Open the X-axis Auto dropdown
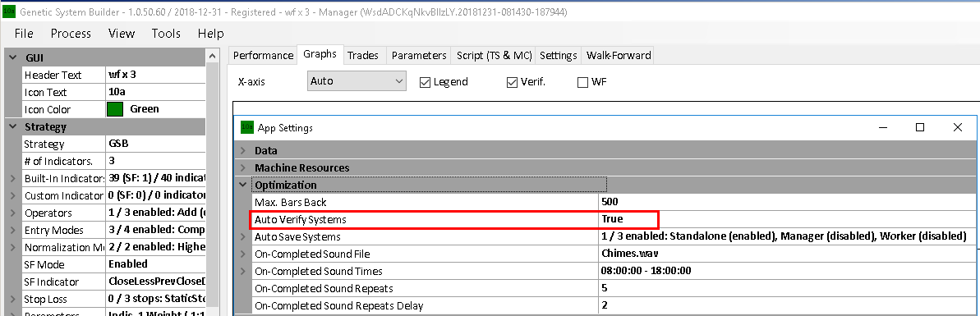 [x=357, y=81]
